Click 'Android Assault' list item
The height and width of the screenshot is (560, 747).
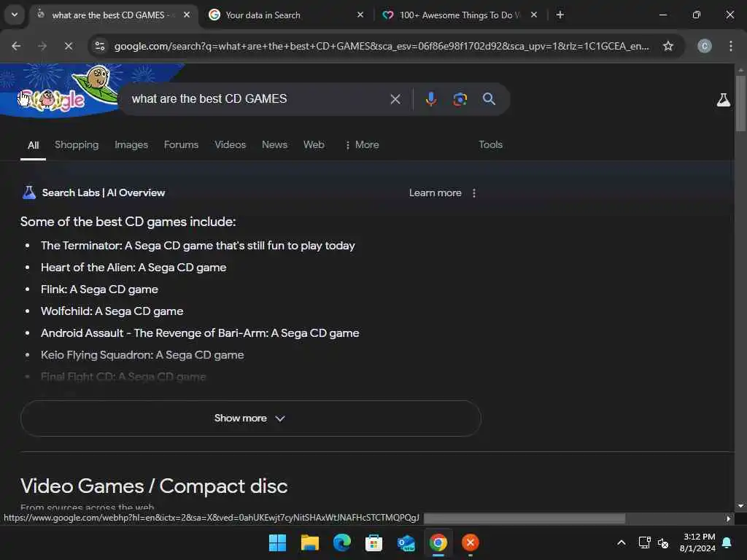200,333
